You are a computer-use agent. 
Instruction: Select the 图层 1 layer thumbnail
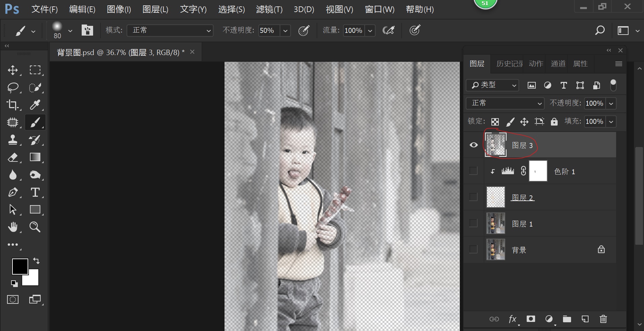pyautogui.click(x=495, y=223)
